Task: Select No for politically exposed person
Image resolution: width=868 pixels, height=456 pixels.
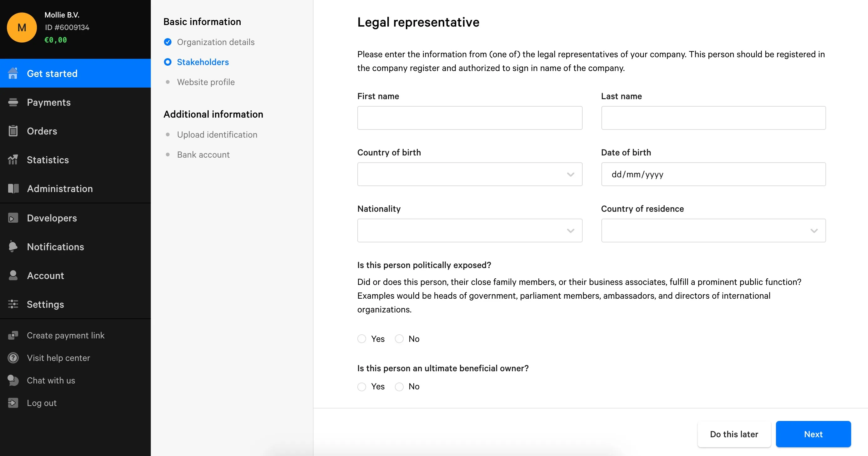Action: point(399,339)
